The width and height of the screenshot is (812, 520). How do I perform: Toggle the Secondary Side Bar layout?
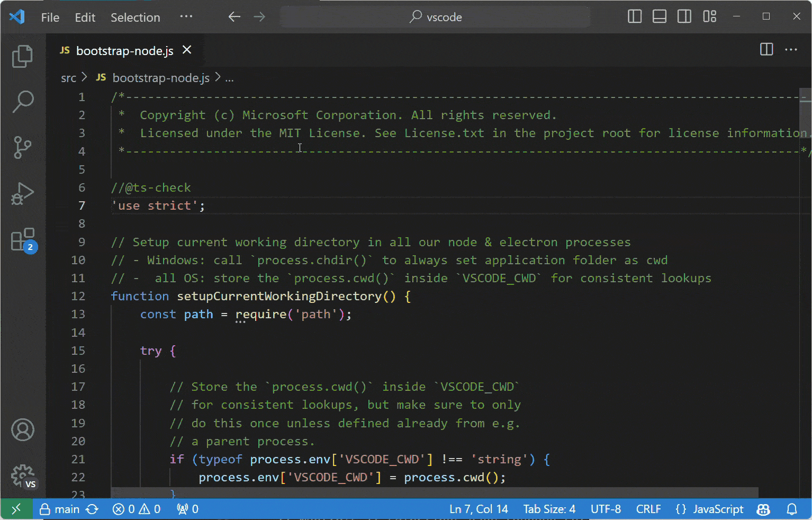684,17
